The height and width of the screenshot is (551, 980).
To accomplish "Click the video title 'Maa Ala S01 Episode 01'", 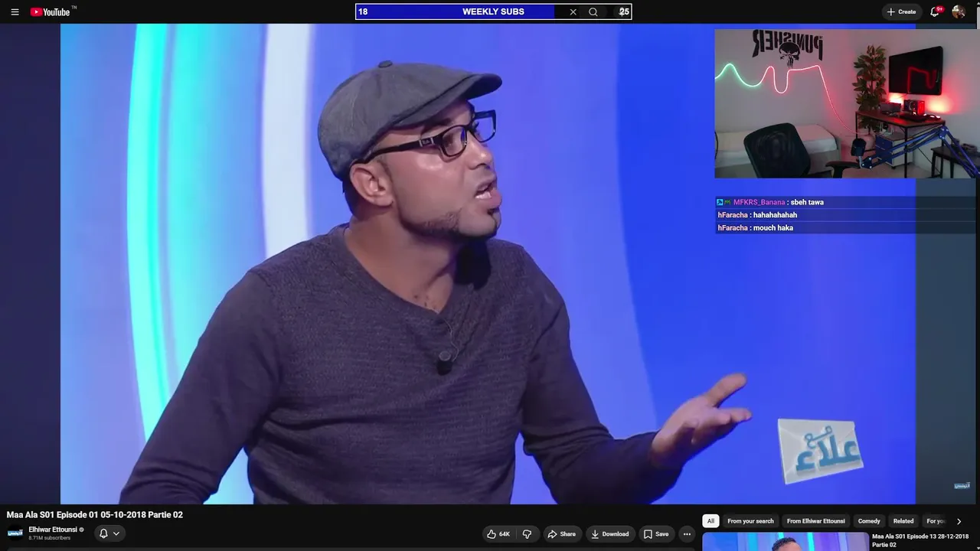I will tap(95, 515).
